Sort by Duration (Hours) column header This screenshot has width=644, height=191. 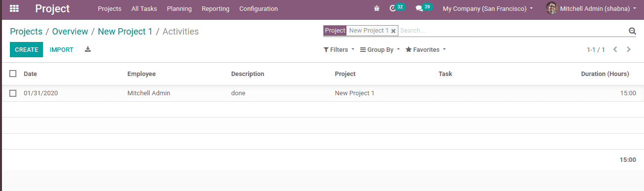tap(605, 74)
